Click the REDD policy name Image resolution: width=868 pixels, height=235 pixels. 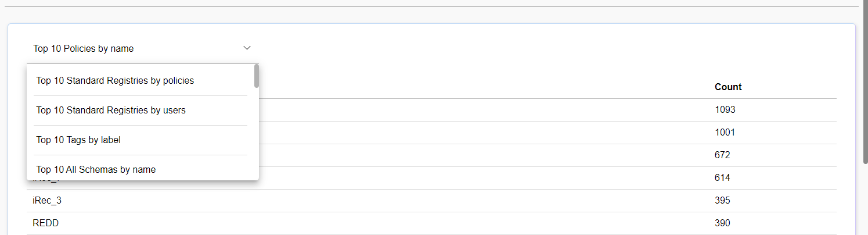click(46, 223)
